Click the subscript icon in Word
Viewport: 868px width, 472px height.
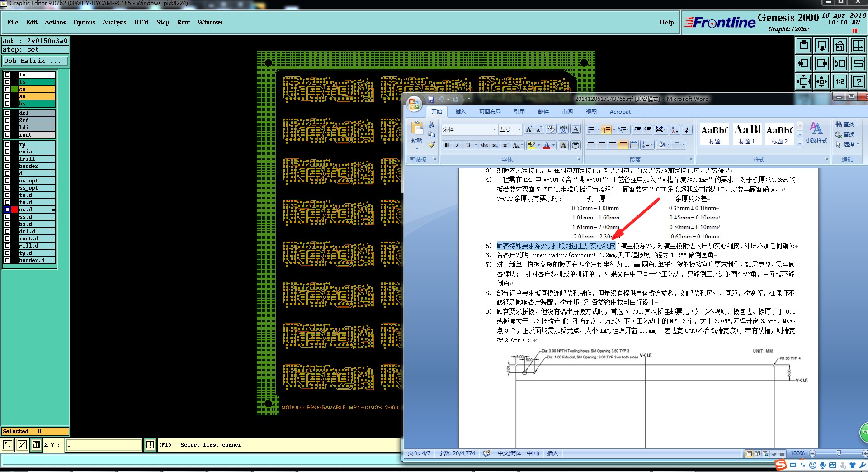[x=495, y=145]
